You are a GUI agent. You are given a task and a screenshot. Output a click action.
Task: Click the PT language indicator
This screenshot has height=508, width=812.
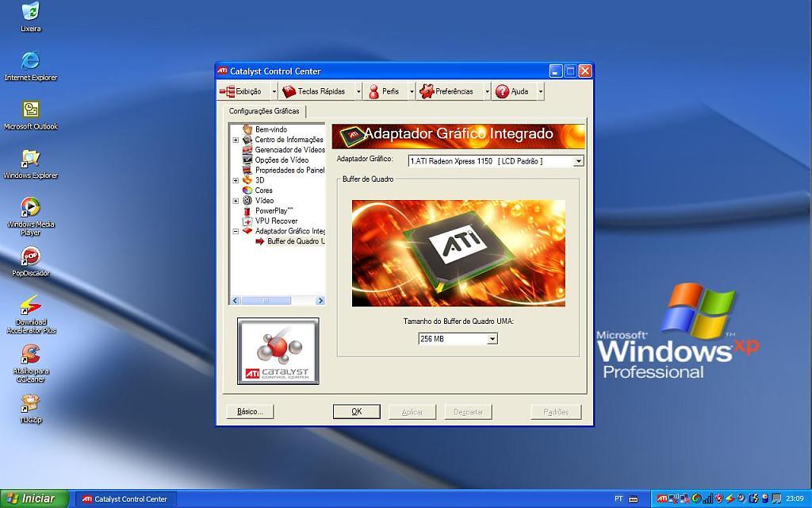point(619,498)
